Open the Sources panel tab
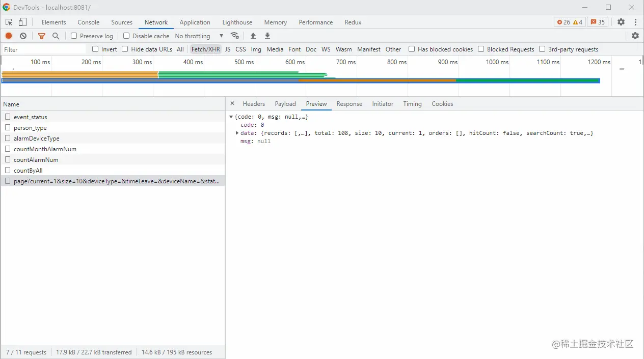Screen dimensions: 644x359 pyautogui.click(x=122, y=22)
